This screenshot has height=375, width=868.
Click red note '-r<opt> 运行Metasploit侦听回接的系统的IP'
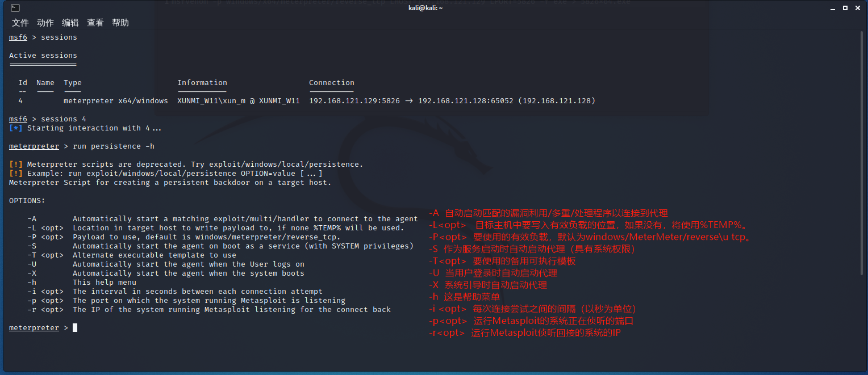(525, 333)
